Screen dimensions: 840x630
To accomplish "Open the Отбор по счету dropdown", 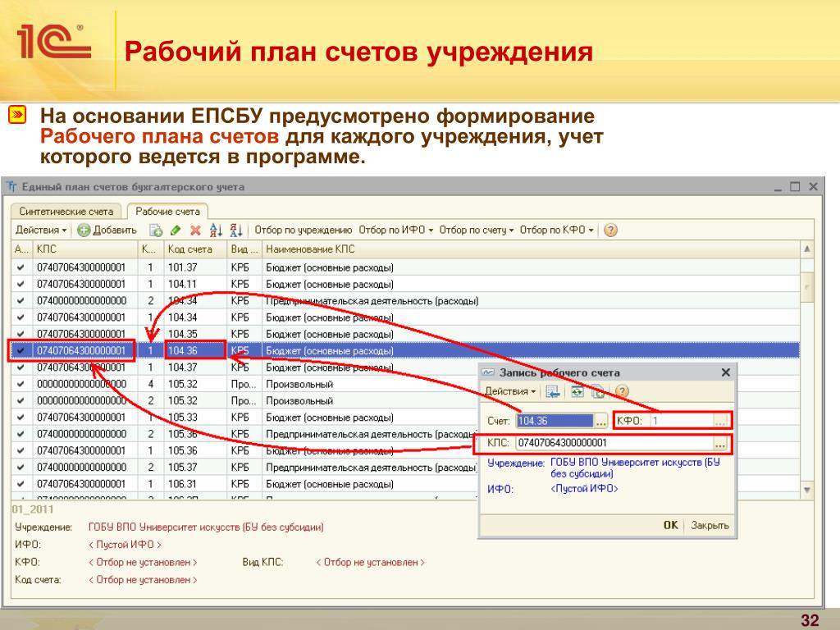I will point(477,230).
